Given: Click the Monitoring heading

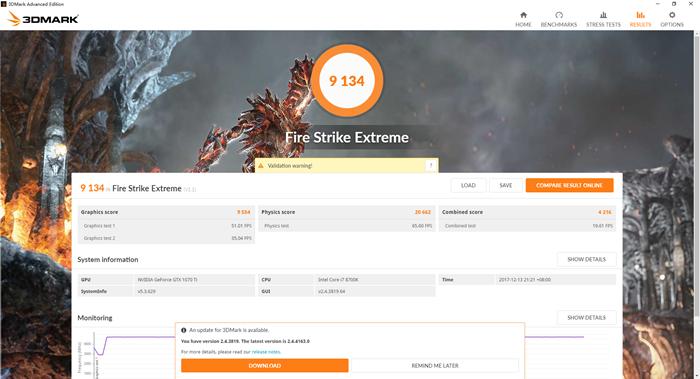Looking at the screenshot, I should click(95, 318).
